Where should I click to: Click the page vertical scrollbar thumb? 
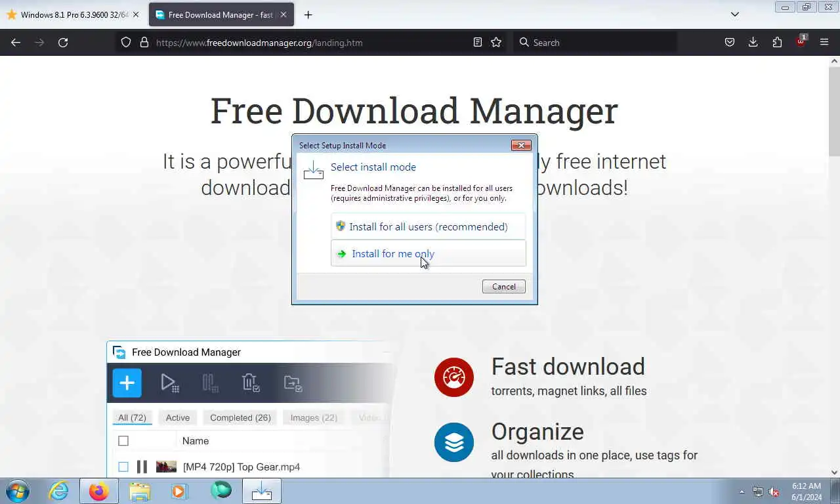(834, 112)
